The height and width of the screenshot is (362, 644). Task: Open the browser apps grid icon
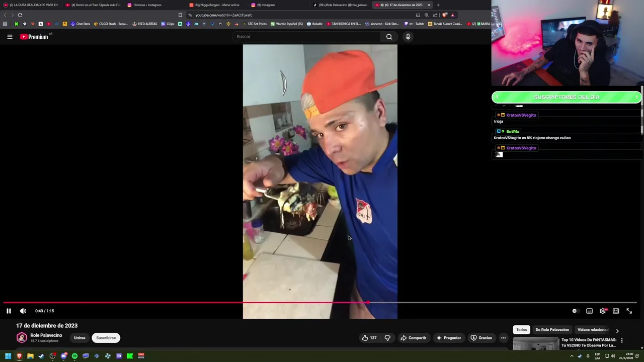tap(5, 24)
